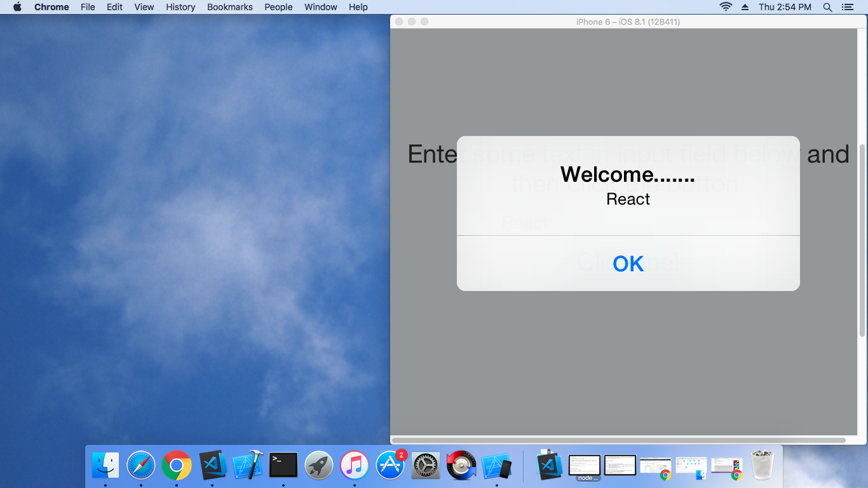Close the iPhone 6 simulator window
Screen dimensions: 868x488
tap(399, 22)
